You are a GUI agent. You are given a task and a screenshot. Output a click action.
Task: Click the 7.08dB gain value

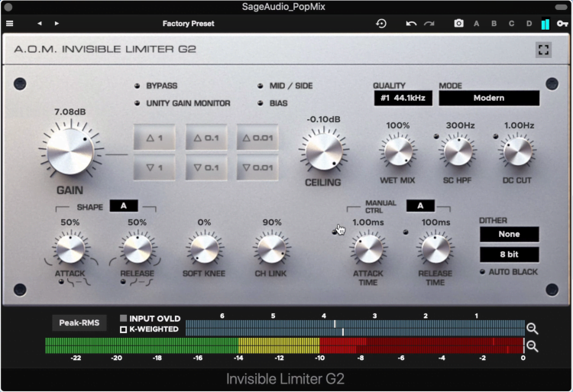tap(70, 112)
